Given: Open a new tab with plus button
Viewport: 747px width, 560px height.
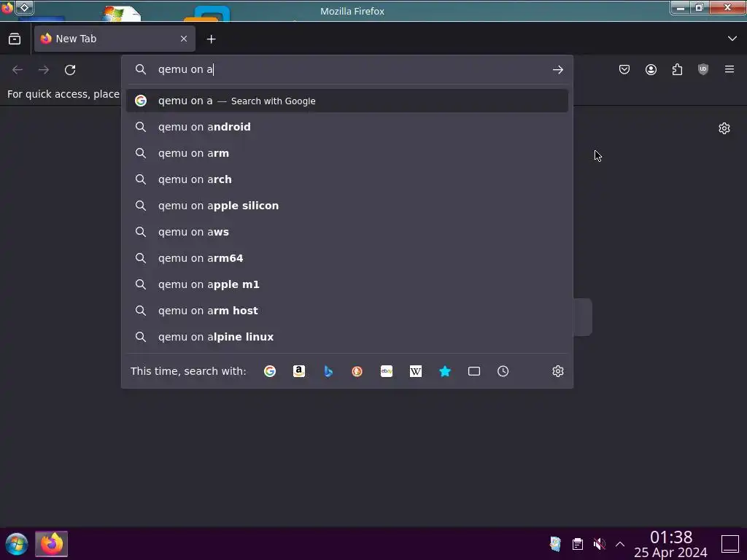Looking at the screenshot, I should (211, 39).
